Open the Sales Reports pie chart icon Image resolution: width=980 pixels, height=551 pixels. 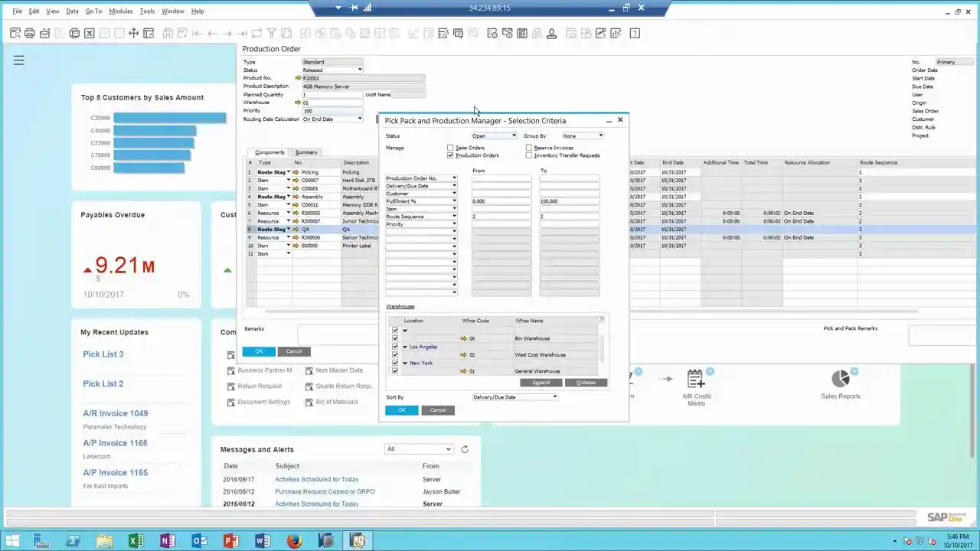[840, 379]
